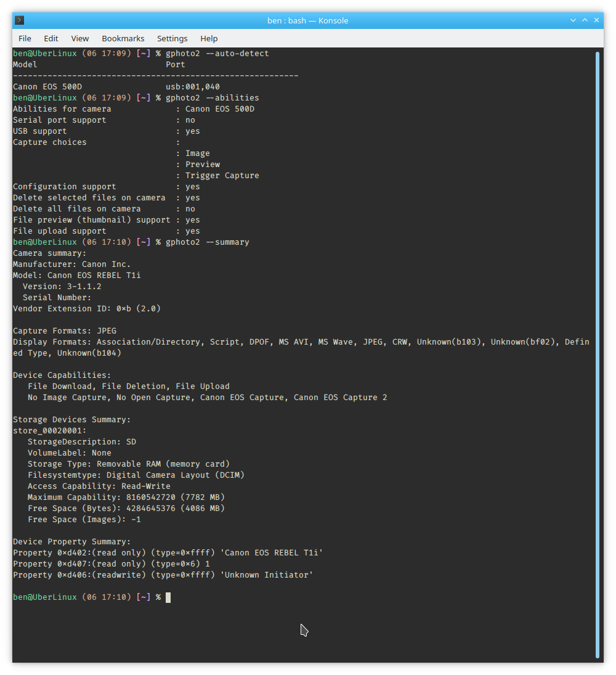This screenshot has width=616, height=675.
Task: Click the 'File upload support' line
Action: (106, 231)
